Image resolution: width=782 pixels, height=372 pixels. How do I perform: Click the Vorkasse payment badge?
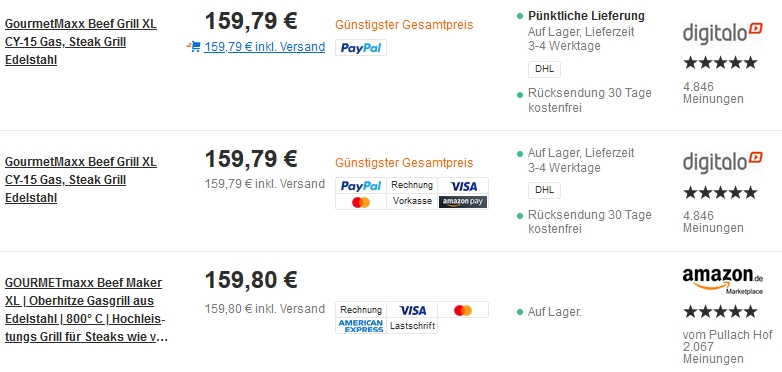tap(412, 202)
